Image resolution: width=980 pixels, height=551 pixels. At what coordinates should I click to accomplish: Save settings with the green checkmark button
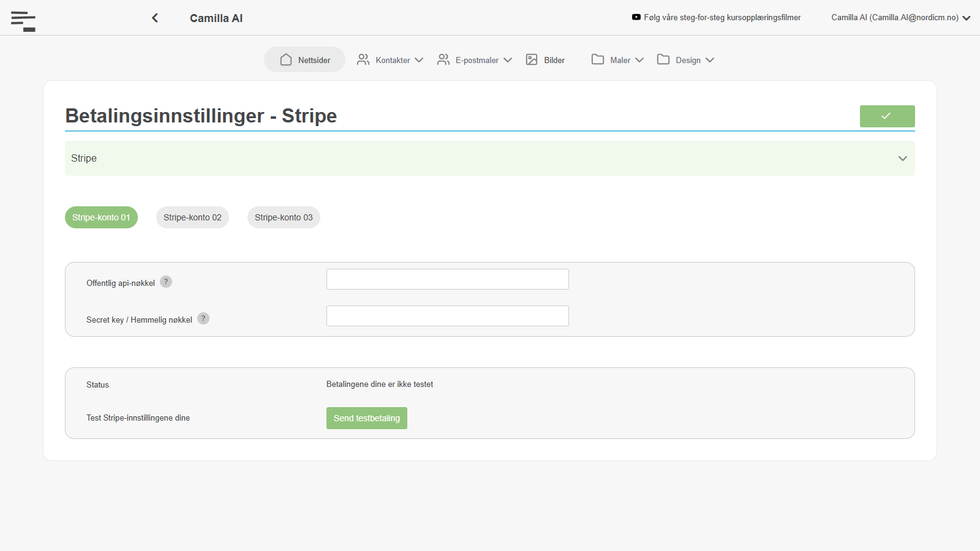887,116
